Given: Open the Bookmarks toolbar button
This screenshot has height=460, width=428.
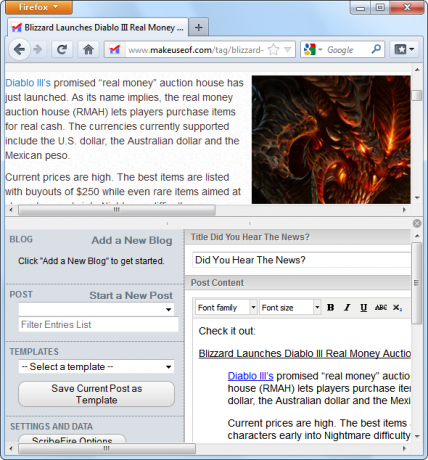Looking at the screenshot, I should coord(404,50).
